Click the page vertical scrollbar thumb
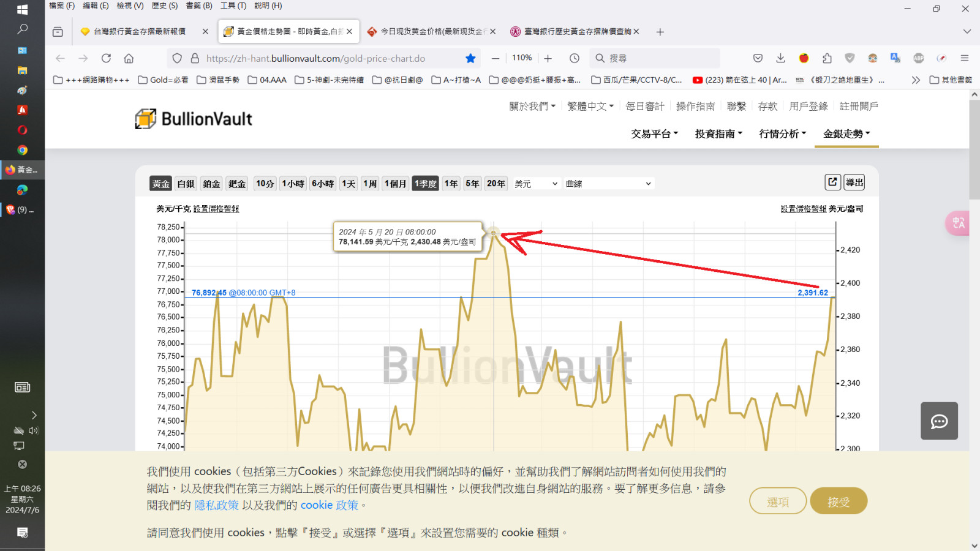 [974, 149]
